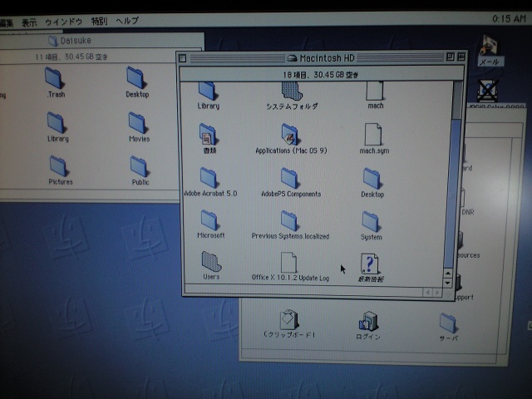Click the 0:15 AM menu bar clock
The width and height of the screenshot is (532, 399).
click(509, 18)
